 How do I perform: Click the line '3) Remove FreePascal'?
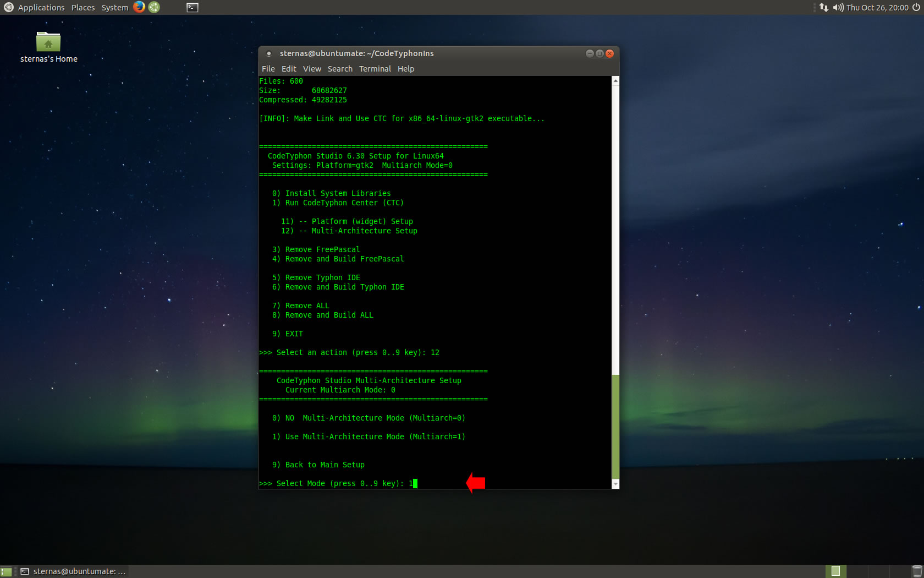(x=316, y=249)
